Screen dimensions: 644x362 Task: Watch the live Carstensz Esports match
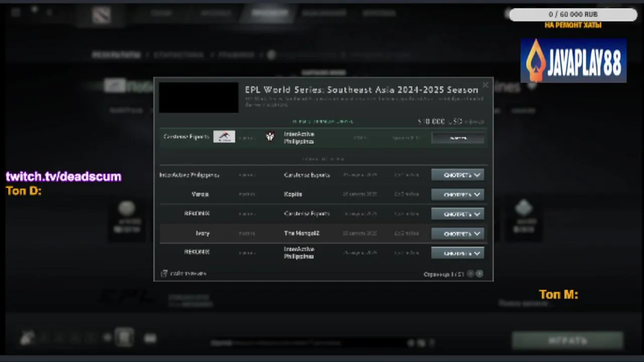[x=458, y=137]
